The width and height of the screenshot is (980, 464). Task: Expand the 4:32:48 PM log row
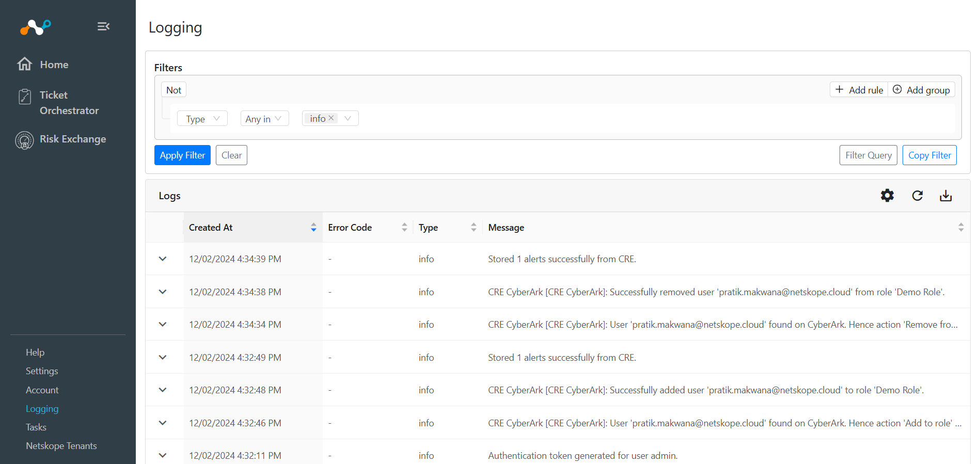pos(163,390)
